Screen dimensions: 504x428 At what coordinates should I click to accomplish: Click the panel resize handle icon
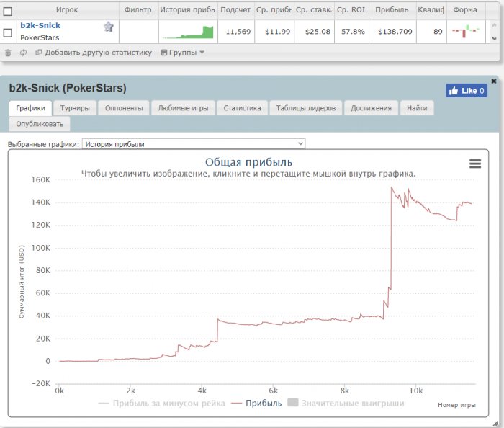pos(495,423)
